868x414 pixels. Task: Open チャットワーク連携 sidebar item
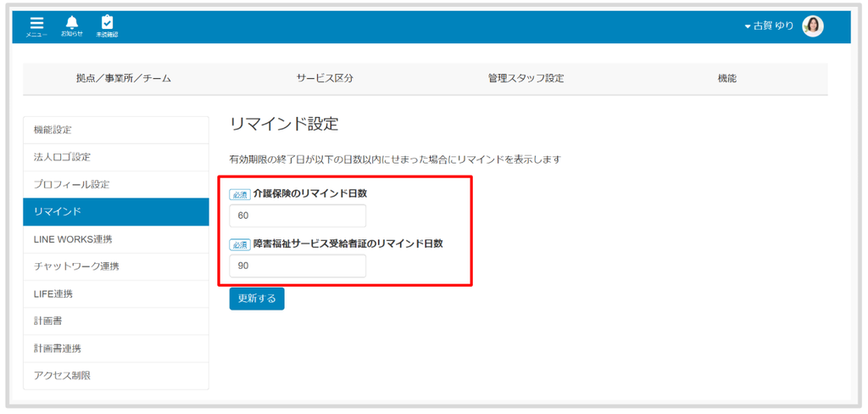click(116, 266)
